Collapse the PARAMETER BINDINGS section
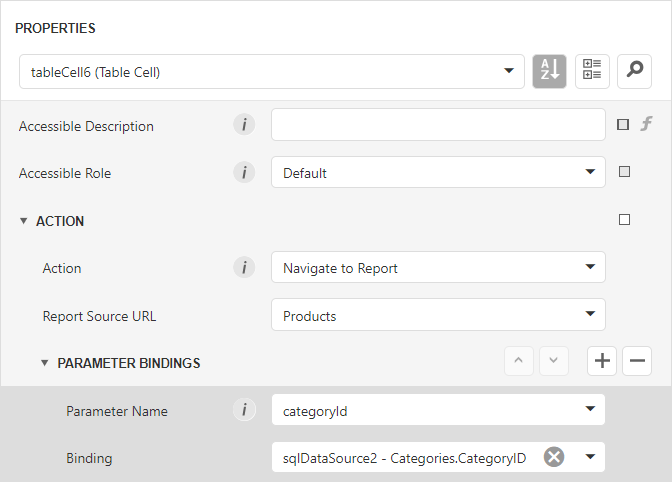 tap(45, 363)
